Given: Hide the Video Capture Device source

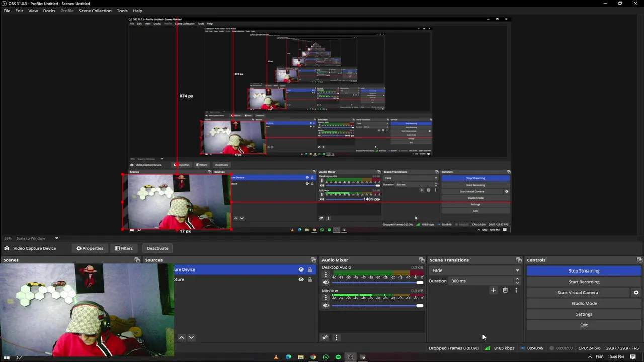Looking at the screenshot, I should 301,269.
